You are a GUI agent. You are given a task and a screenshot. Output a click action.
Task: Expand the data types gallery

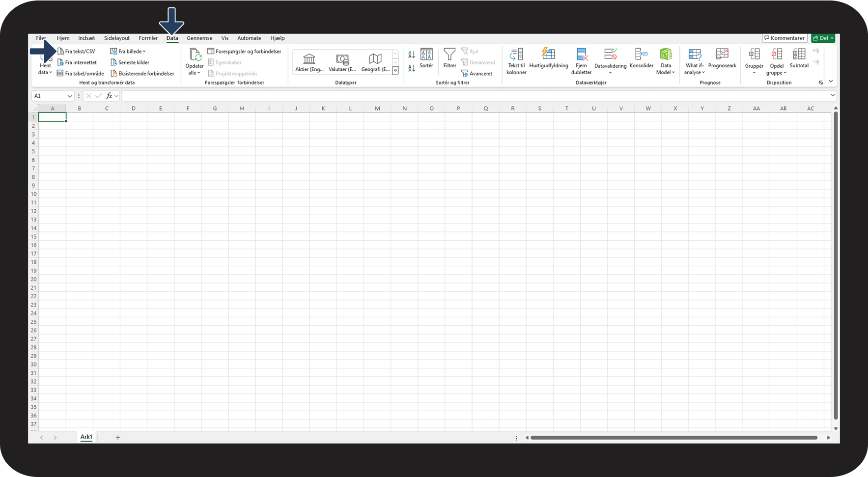coord(395,71)
